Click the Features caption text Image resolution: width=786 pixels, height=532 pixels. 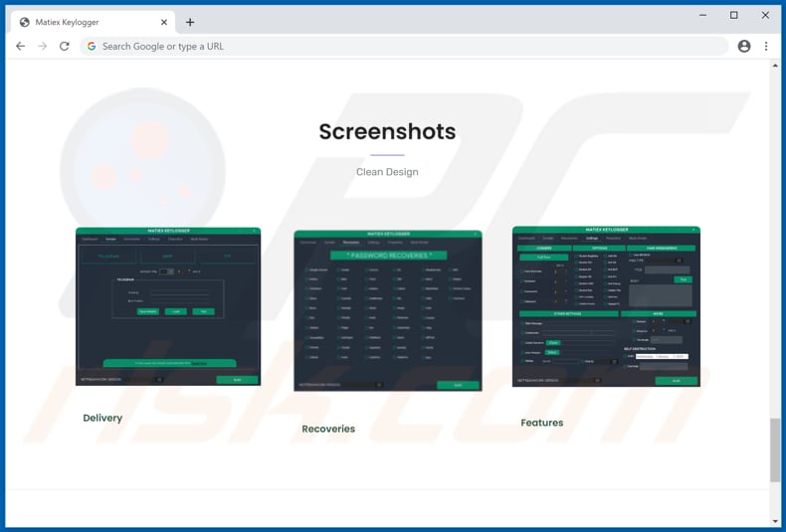[x=542, y=423]
